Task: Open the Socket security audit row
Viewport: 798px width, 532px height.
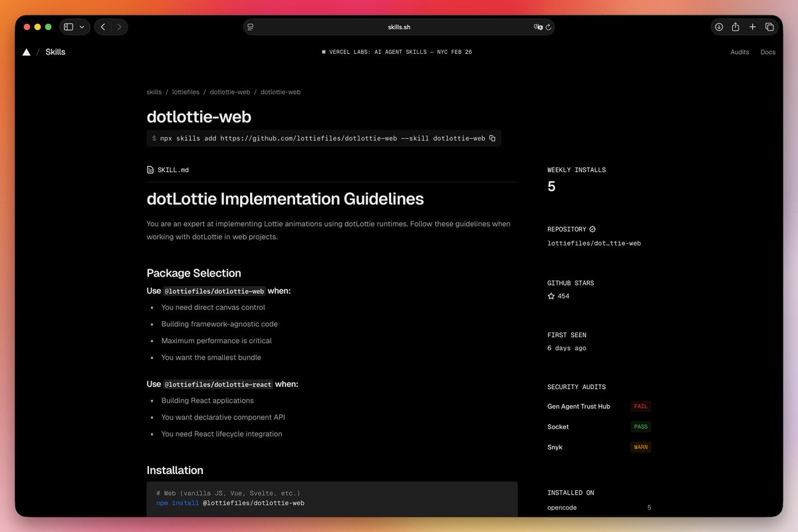Action: 599,427
